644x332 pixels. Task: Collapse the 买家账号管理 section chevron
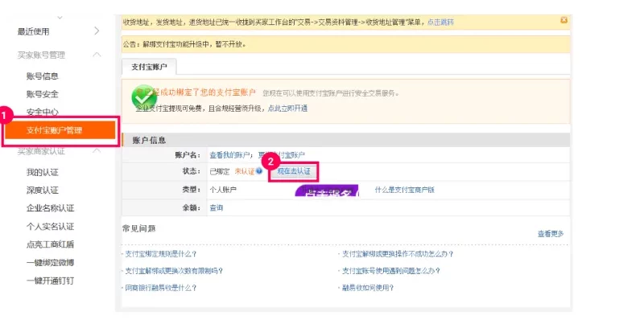click(x=97, y=55)
